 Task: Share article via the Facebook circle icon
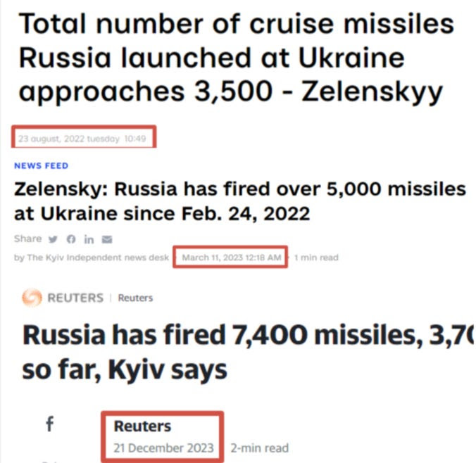point(71,239)
